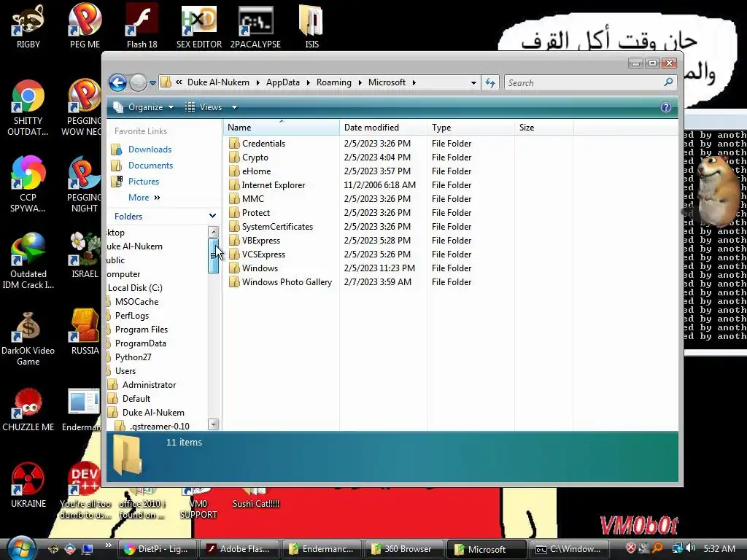Open the recent pages dropdown next to Forward
Image resolution: width=747 pixels, height=560 pixels.
tap(153, 83)
